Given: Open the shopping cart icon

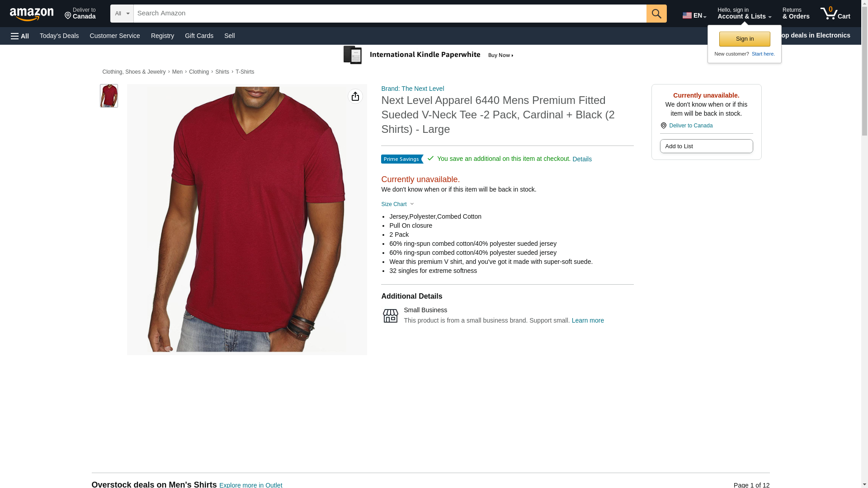Looking at the screenshot, I should click(x=835, y=14).
